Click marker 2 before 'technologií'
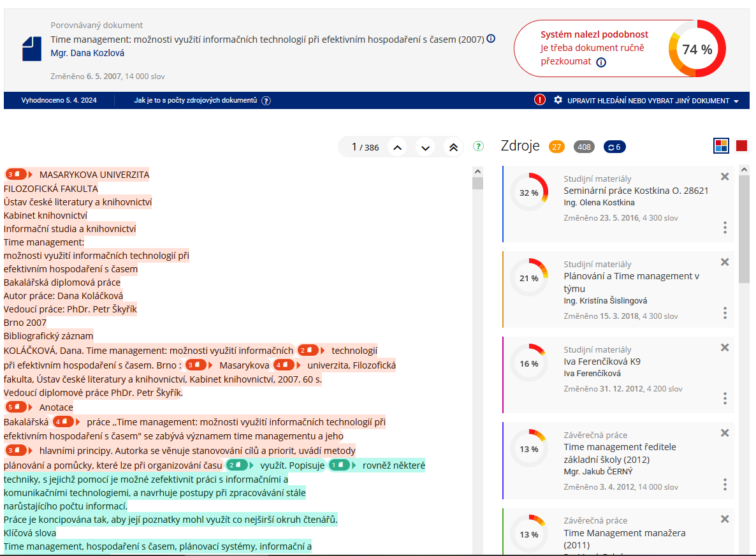Image resolution: width=756 pixels, height=556 pixels. pos(311,351)
